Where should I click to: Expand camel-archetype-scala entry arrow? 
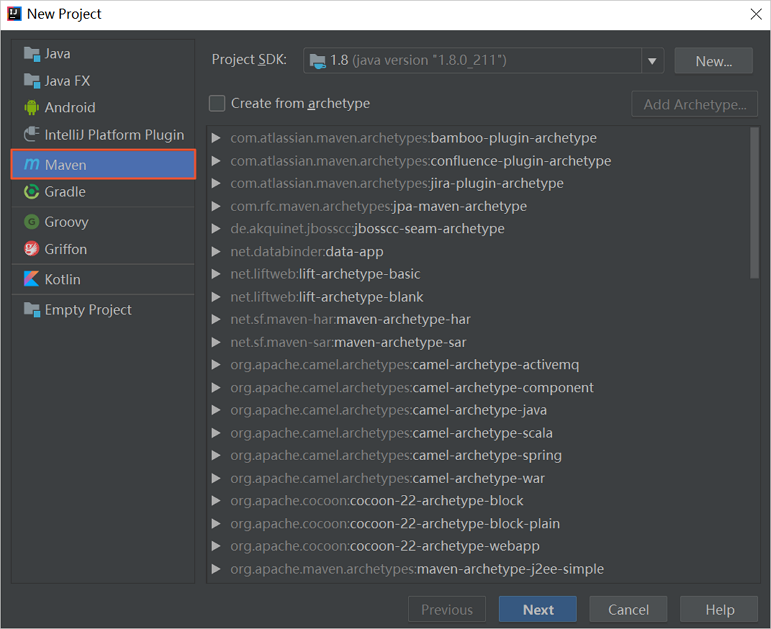tap(216, 433)
